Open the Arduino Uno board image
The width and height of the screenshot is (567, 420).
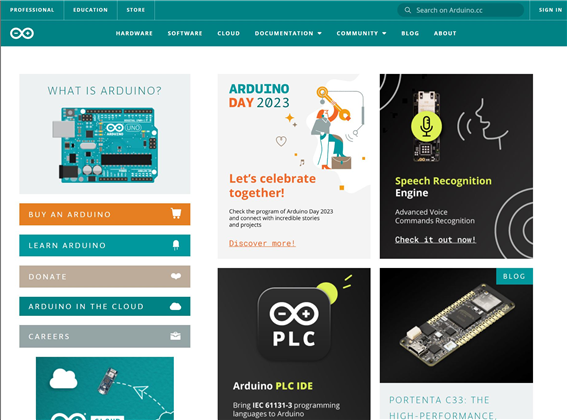[105, 145]
